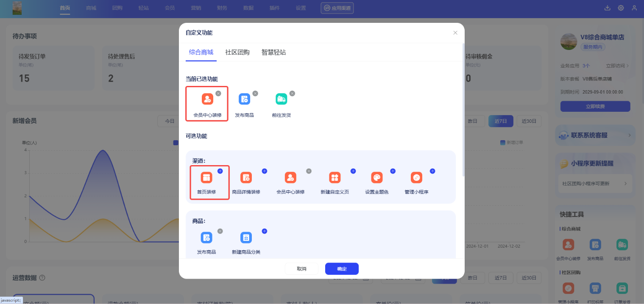Switch to the 智慧轻站 tab

[x=273, y=53]
